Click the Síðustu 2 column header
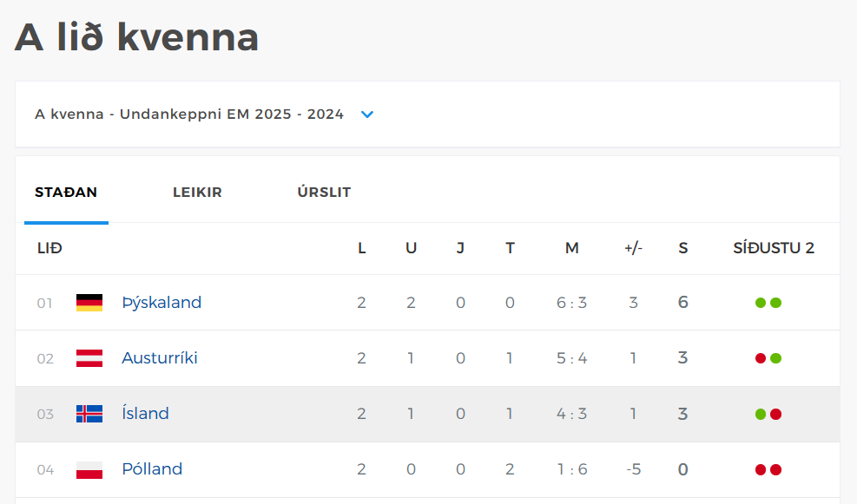Viewport: 857px width, 504px height. coord(774,248)
